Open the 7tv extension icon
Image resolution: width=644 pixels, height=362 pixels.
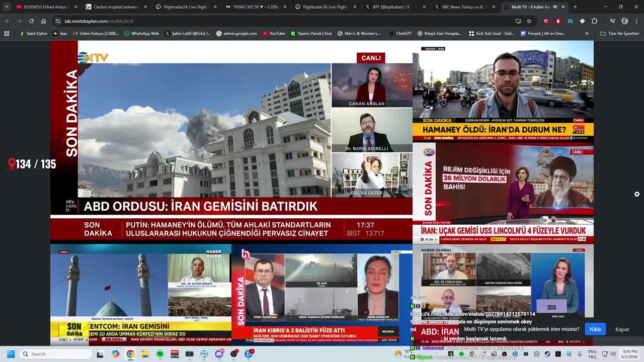(570, 21)
